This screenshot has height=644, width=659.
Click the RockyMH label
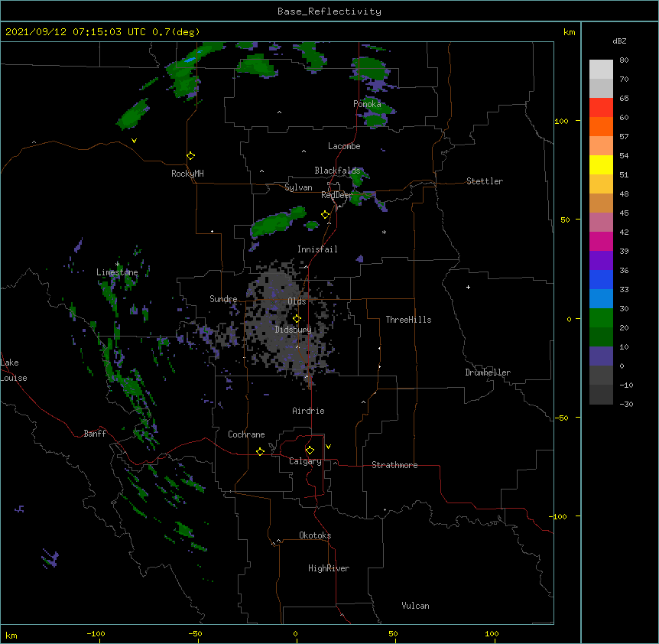pos(187,174)
